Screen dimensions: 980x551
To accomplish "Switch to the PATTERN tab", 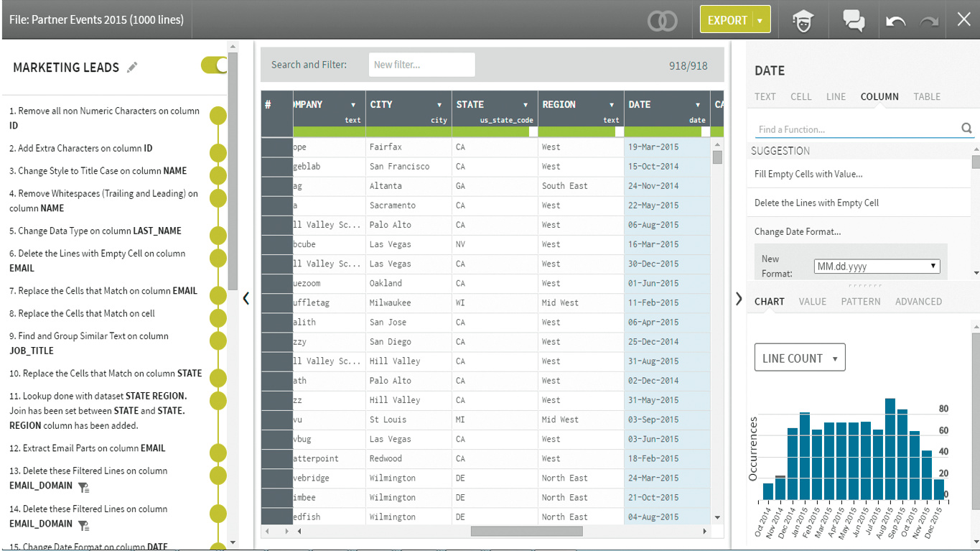I will coord(860,302).
